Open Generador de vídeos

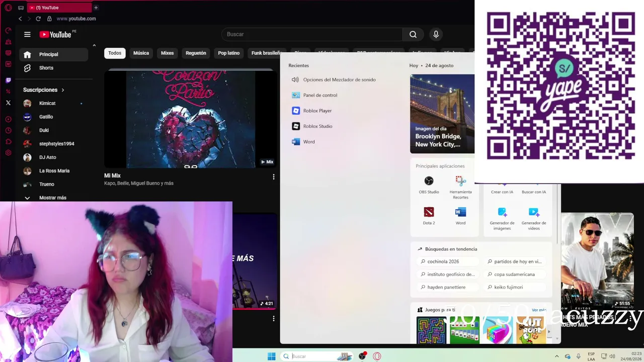(534, 219)
